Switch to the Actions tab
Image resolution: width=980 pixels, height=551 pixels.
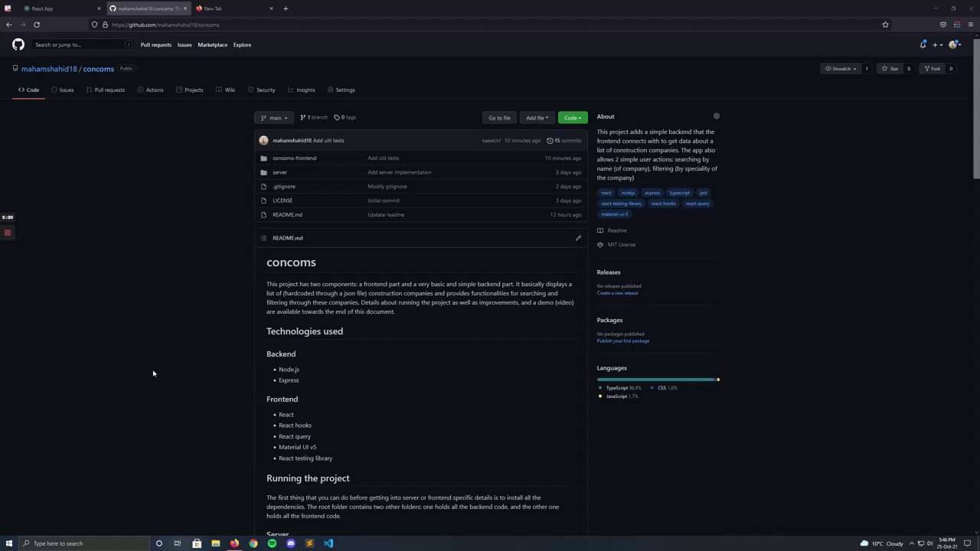click(150, 90)
